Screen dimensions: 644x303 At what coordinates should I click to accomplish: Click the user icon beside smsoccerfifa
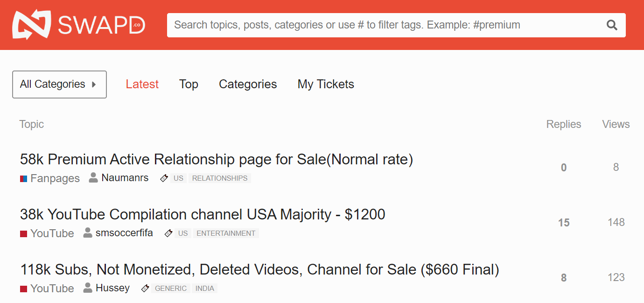pyautogui.click(x=88, y=233)
